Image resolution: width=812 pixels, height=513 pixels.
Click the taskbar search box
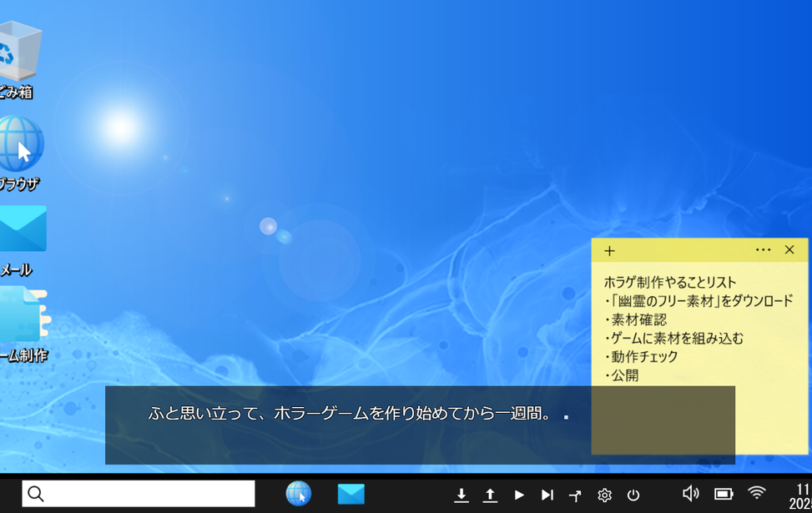139,494
